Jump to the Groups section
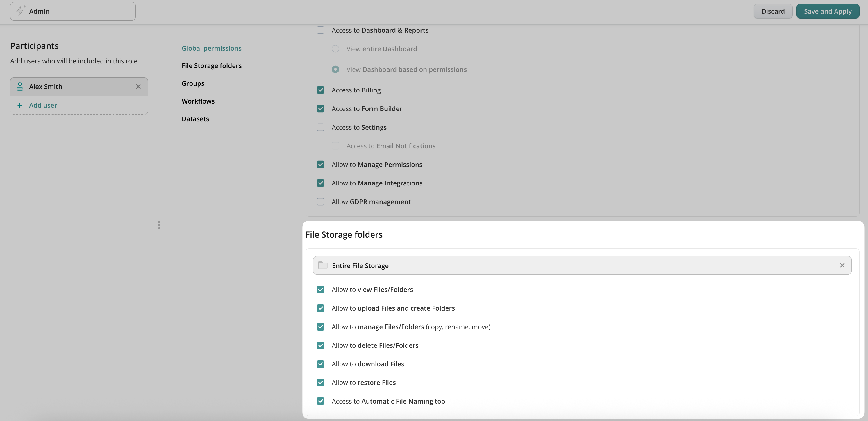Screen dimensions: 868x421 [193, 83]
